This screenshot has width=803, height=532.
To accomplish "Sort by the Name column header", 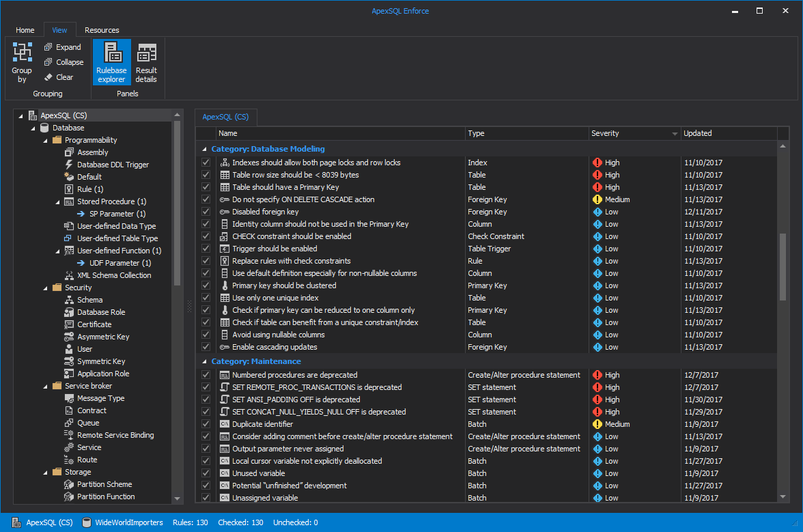I will (340, 133).
